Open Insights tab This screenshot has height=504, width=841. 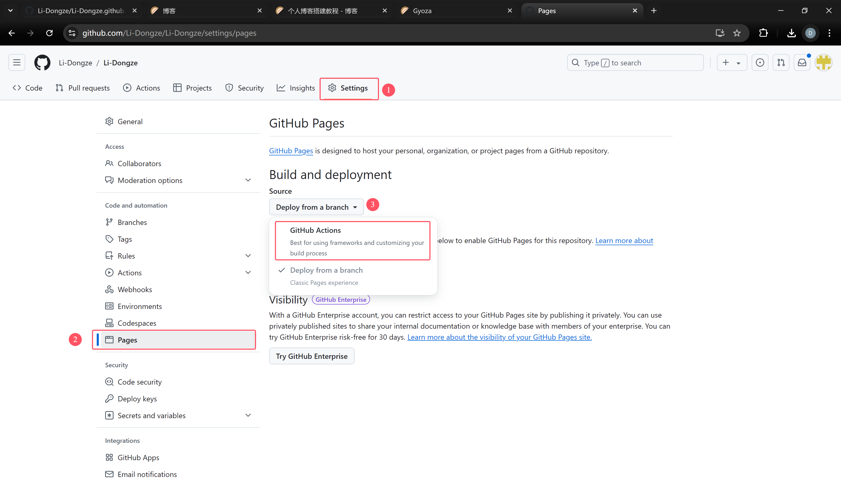point(296,88)
